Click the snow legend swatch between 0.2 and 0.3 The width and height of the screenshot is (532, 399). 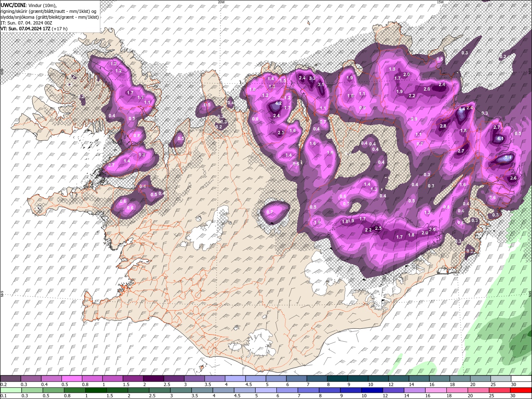click(10, 379)
